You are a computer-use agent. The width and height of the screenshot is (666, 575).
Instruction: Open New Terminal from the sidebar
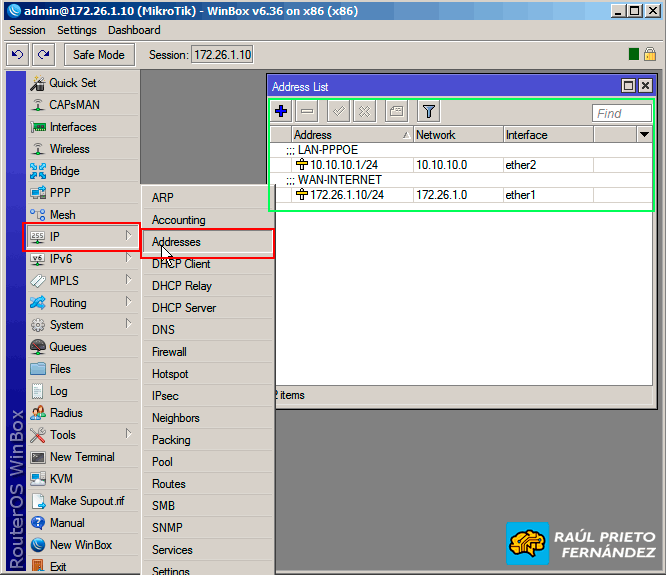pos(81,457)
